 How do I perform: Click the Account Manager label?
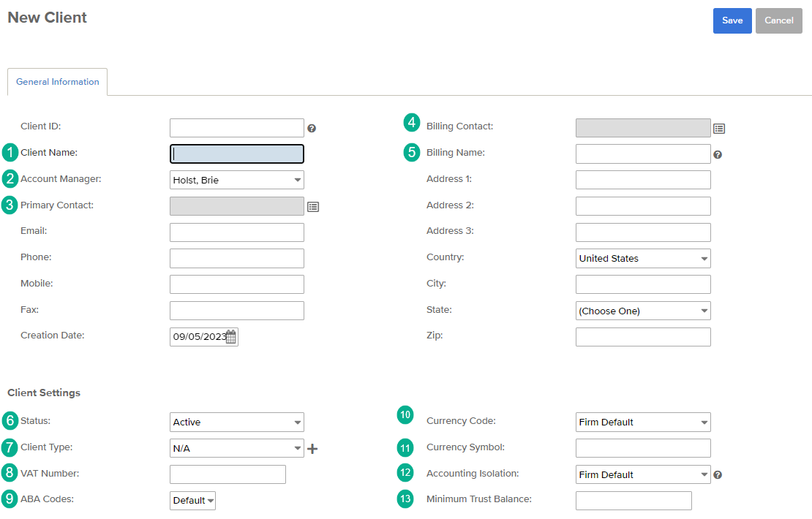(x=61, y=179)
